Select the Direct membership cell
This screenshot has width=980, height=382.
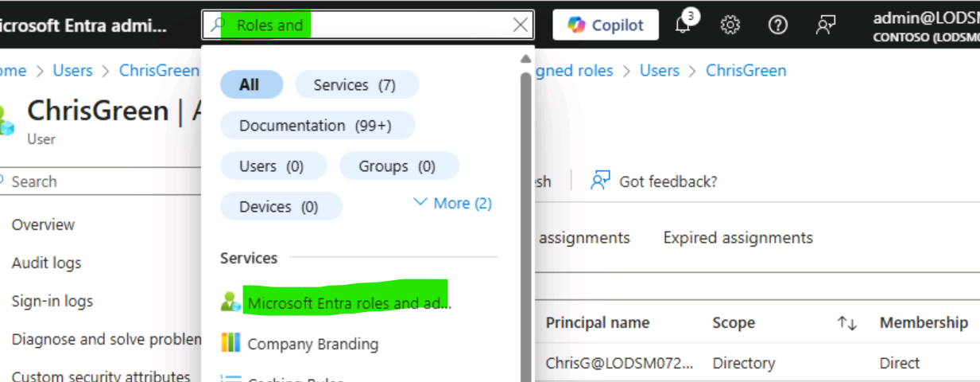pyautogui.click(x=899, y=363)
